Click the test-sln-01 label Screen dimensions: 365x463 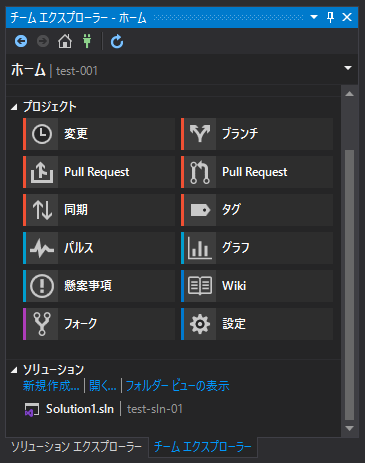coord(155,409)
